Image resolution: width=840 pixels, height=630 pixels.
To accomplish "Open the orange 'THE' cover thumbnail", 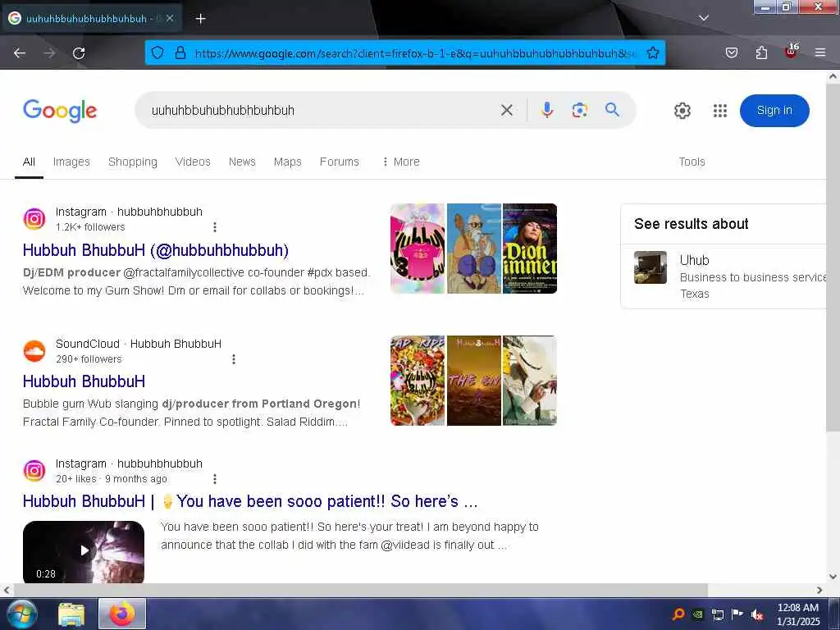I will (x=474, y=381).
